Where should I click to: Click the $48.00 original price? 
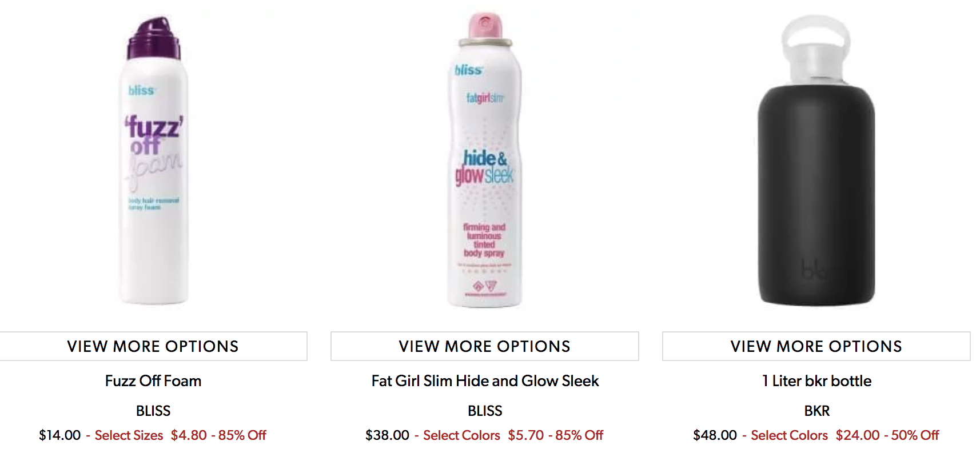[715, 435]
